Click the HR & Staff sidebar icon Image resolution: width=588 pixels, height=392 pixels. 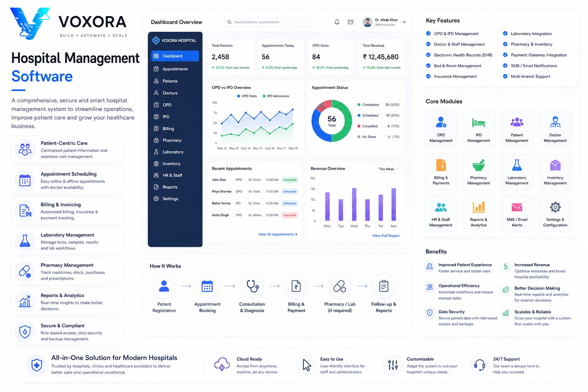pos(156,175)
